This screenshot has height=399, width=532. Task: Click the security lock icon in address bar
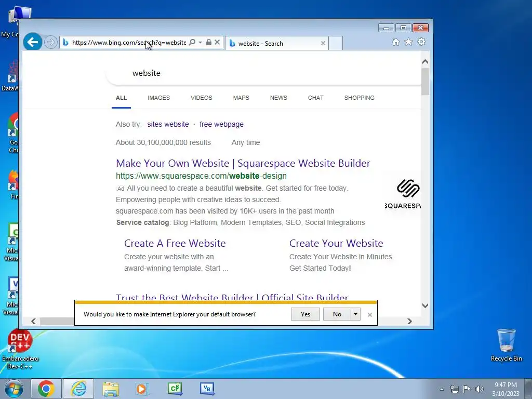point(209,42)
